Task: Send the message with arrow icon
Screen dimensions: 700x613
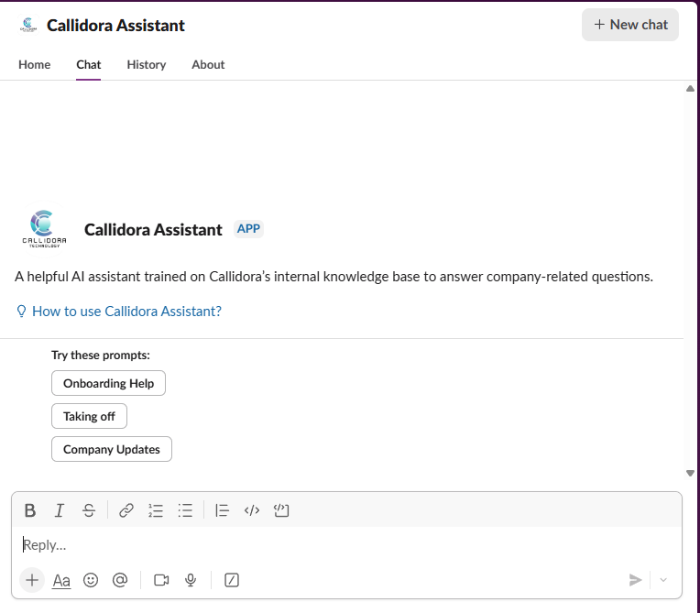Action: tap(635, 580)
